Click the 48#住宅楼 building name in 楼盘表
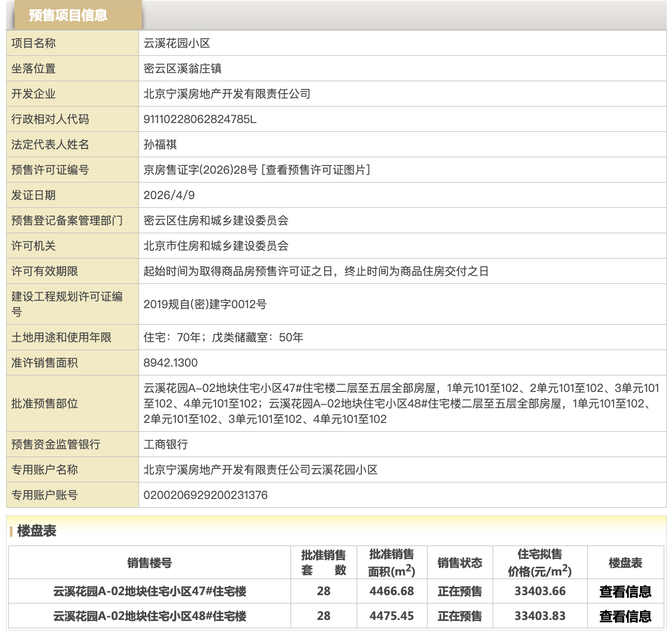Screen dimensions: 672x636 coord(149,616)
